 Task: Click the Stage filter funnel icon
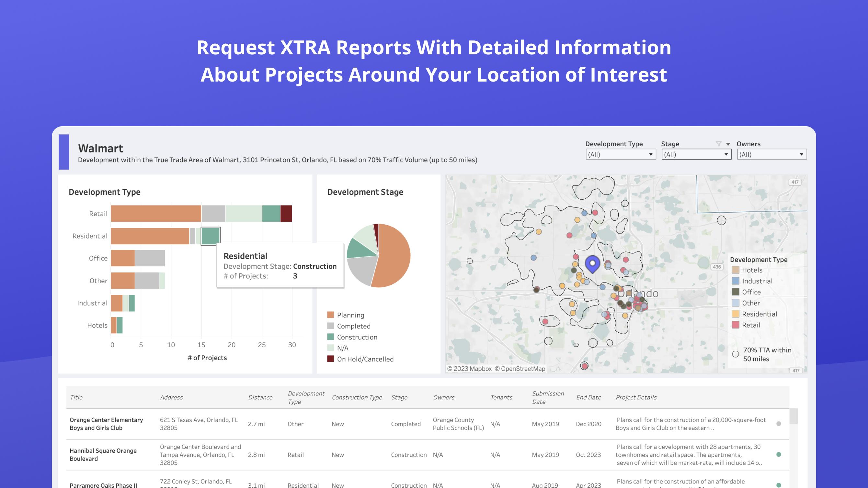[x=718, y=144]
